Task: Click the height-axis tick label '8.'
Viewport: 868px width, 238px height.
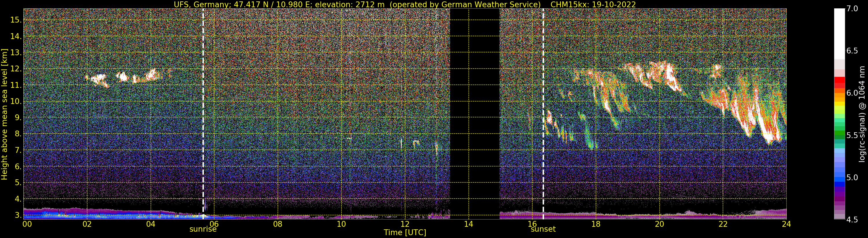Action: (x=18, y=134)
